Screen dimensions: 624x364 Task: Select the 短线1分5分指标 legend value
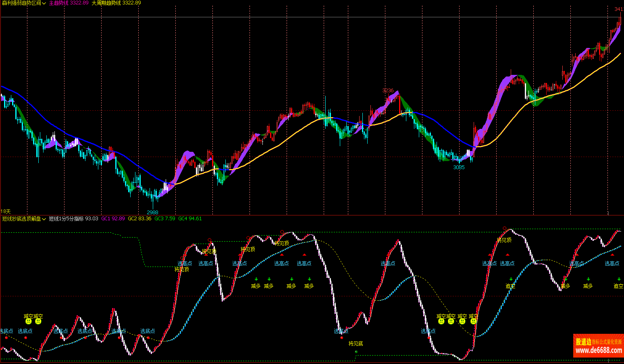(73, 219)
